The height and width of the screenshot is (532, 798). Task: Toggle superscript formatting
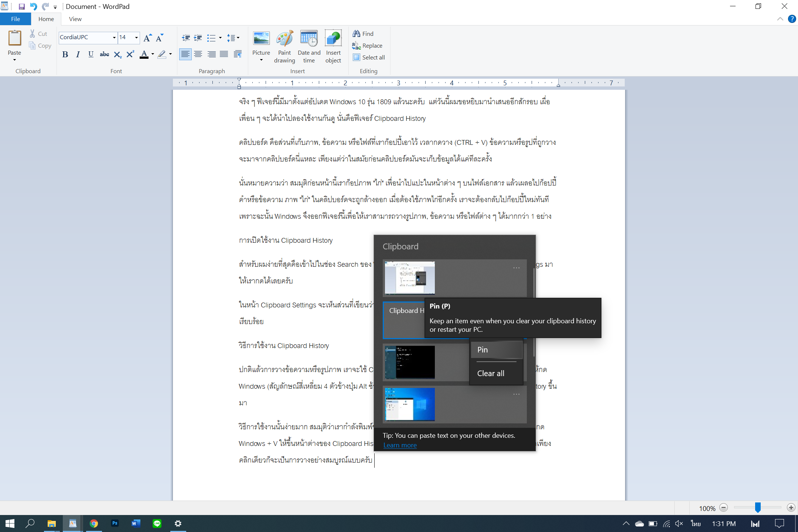[130, 54]
